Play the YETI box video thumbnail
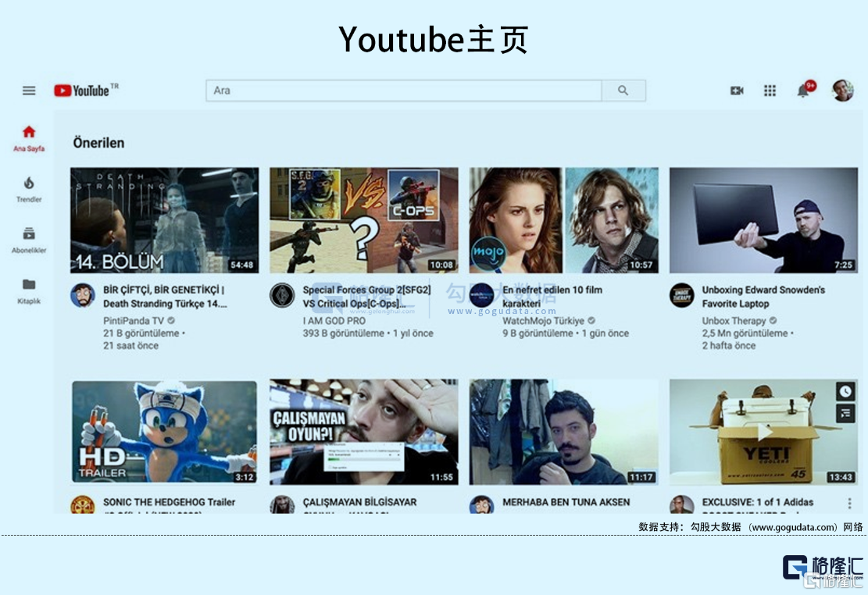The image size is (868, 595). [763, 432]
